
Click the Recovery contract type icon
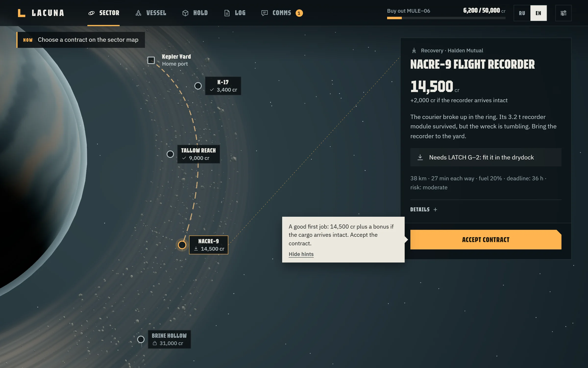tap(414, 51)
